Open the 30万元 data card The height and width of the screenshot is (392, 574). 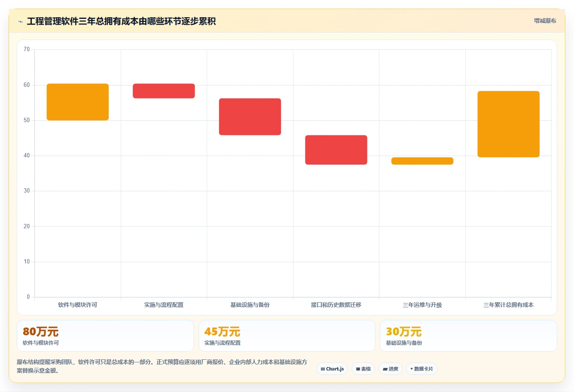point(468,336)
